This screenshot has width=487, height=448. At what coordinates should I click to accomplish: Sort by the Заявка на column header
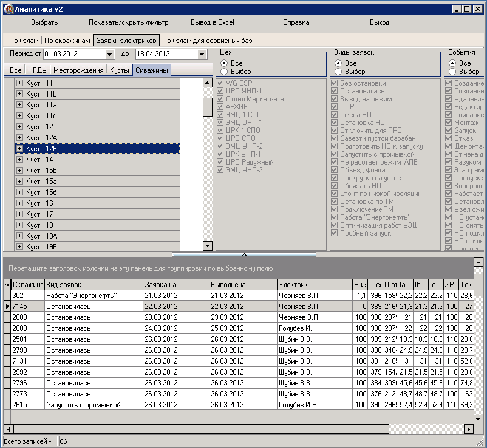click(x=176, y=285)
